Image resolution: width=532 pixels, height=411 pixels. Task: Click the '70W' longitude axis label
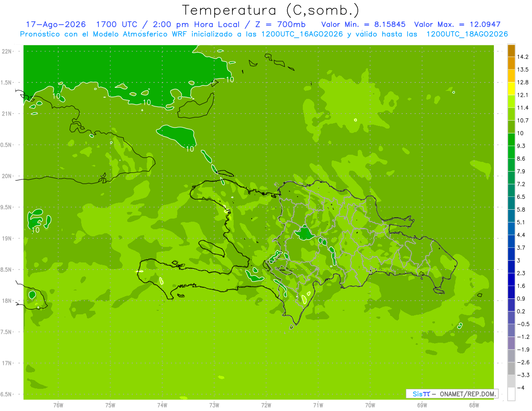370,405
